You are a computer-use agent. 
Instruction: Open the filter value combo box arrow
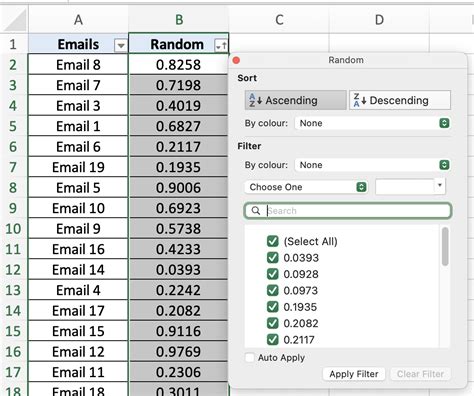[x=440, y=185]
